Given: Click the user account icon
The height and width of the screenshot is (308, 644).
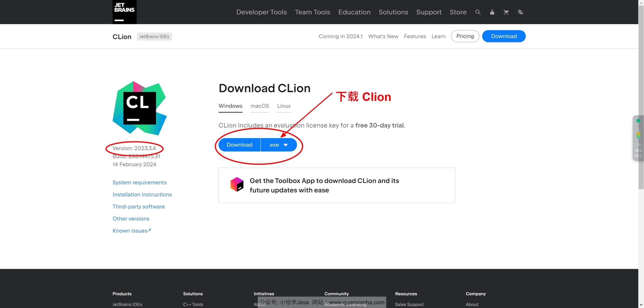Looking at the screenshot, I should (x=492, y=12).
